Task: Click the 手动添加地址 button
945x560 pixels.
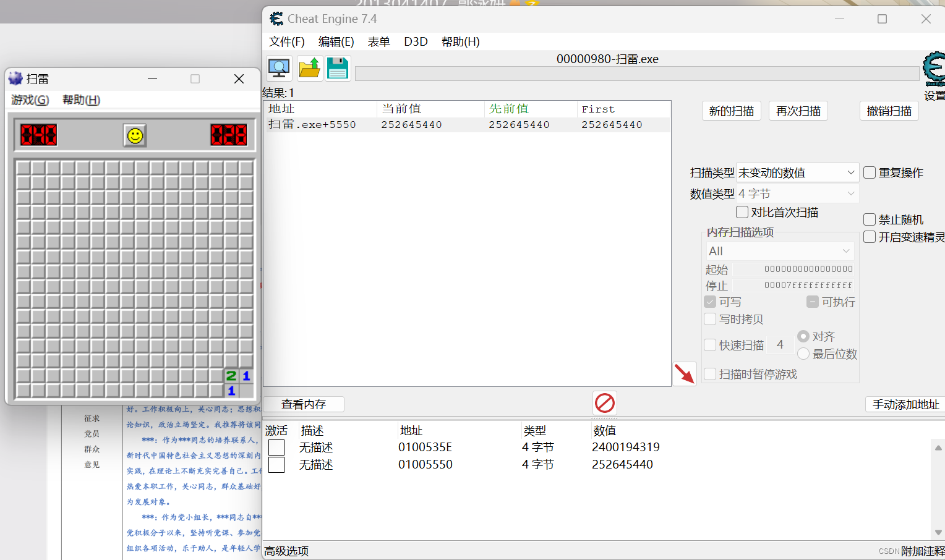Action: click(x=905, y=404)
